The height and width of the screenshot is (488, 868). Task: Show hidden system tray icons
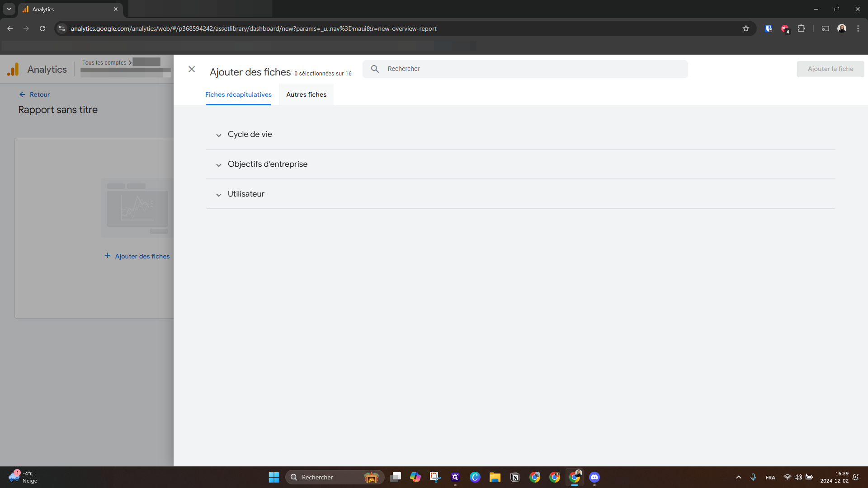[x=739, y=477]
